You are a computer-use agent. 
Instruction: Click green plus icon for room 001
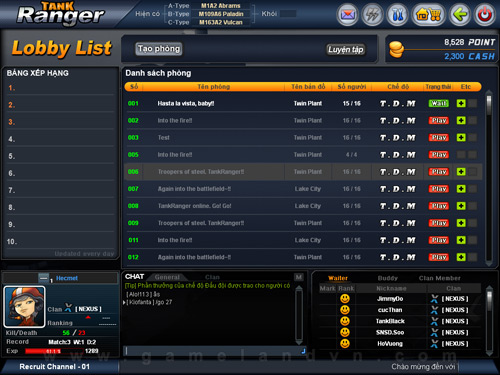[461, 103]
